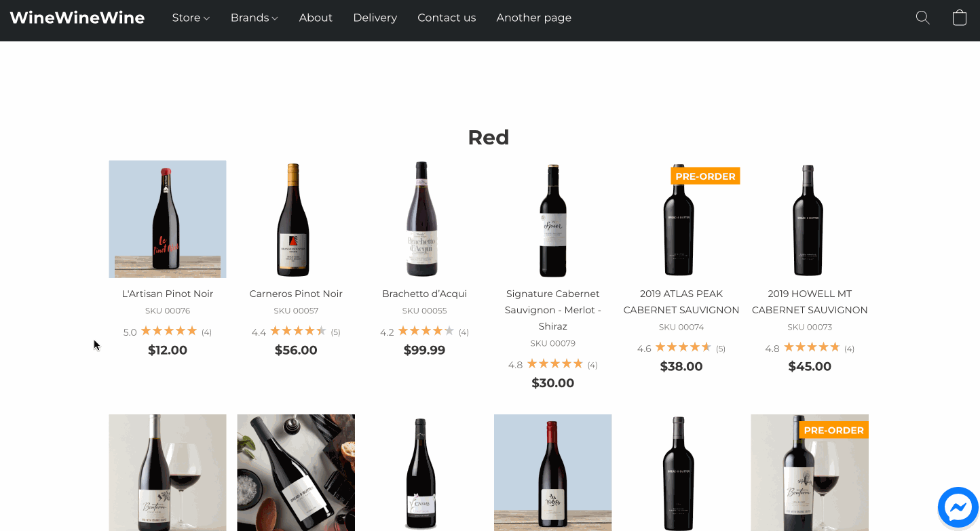
Task: Click the WineWineWine site logo
Action: (x=77, y=18)
